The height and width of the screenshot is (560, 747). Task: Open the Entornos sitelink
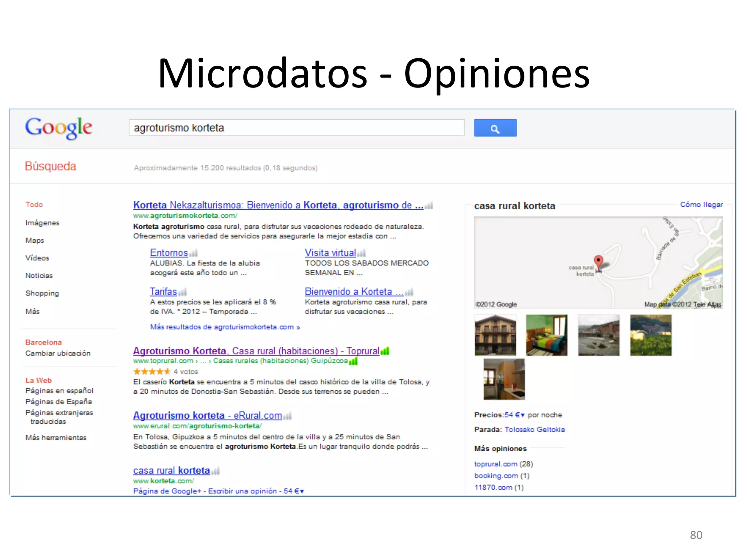point(169,253)
